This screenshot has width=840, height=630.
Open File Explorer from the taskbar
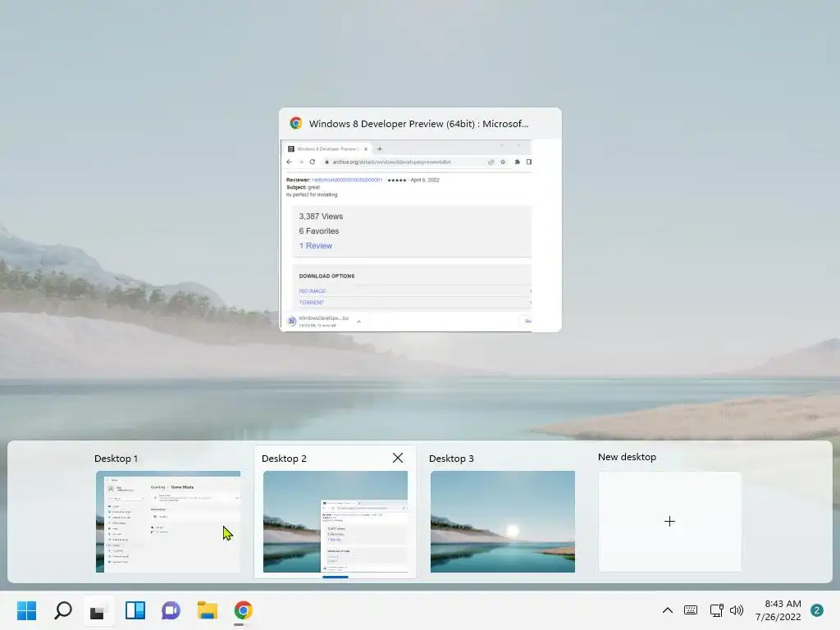coord(208,610)
